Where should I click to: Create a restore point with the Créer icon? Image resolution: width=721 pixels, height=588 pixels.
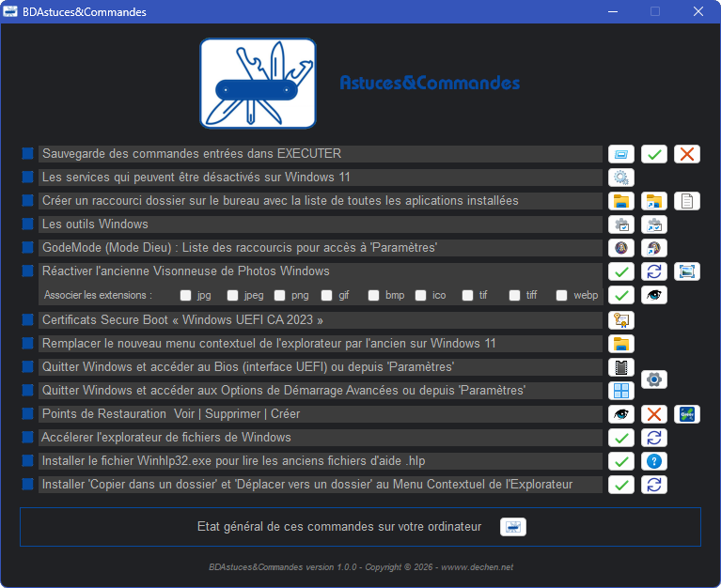687,414
